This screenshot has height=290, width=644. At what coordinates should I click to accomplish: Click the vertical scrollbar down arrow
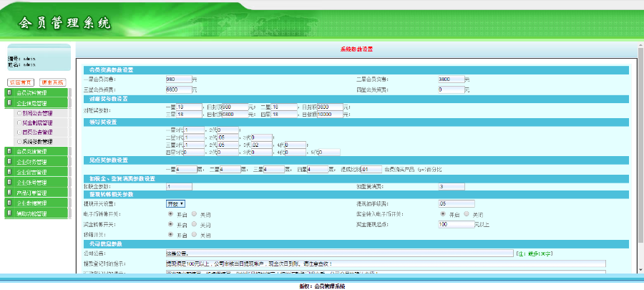(x=640, y=269)
